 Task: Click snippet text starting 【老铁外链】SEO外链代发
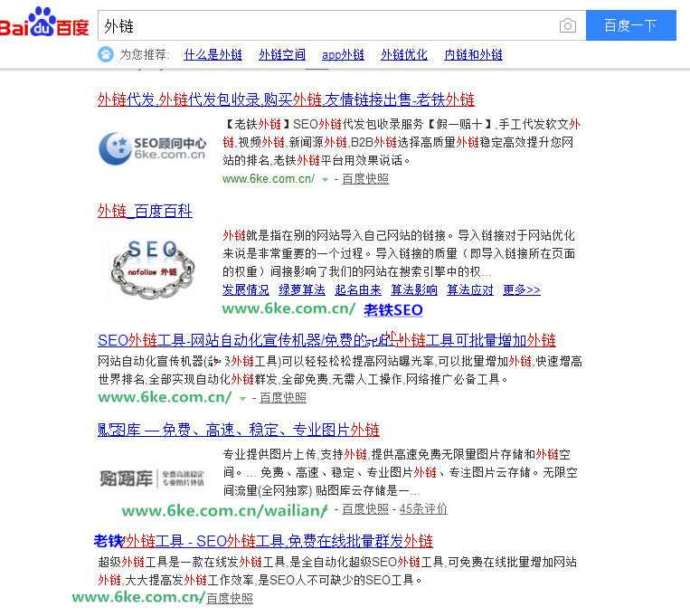click(402, 142)
